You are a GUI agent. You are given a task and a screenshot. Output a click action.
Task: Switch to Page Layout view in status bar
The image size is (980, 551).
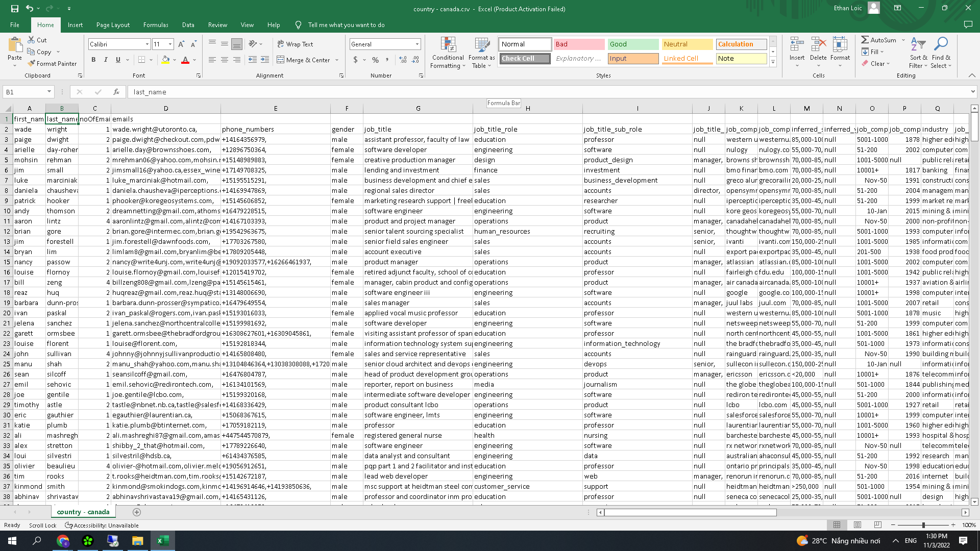(857, 525)
